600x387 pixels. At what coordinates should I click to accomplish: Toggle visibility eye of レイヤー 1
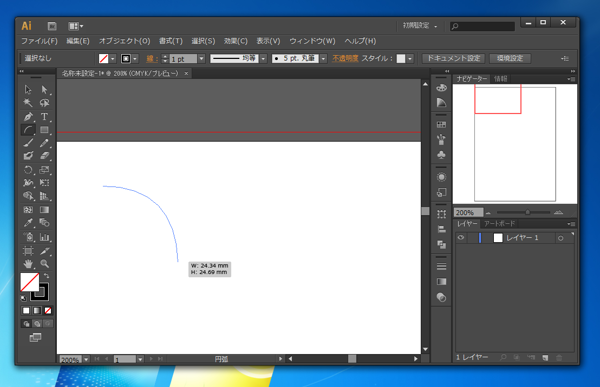(x=461, y=238)
